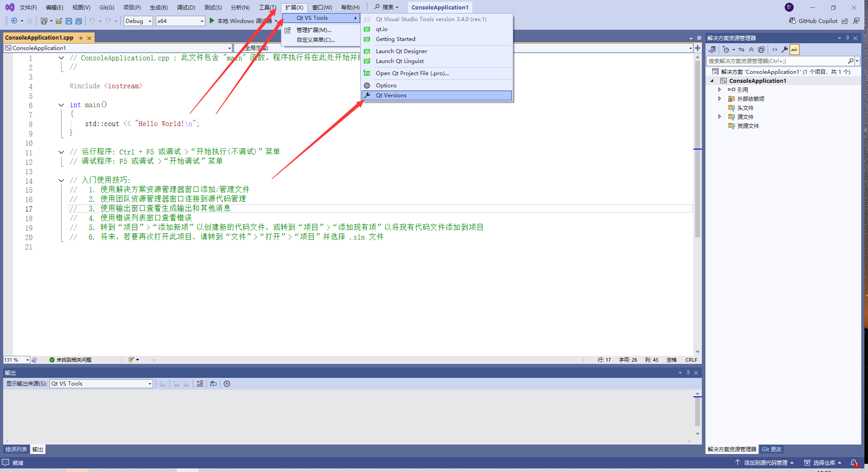Select Launch Qt Designer menu entry

pyautogui.click(x=437, y=51)
